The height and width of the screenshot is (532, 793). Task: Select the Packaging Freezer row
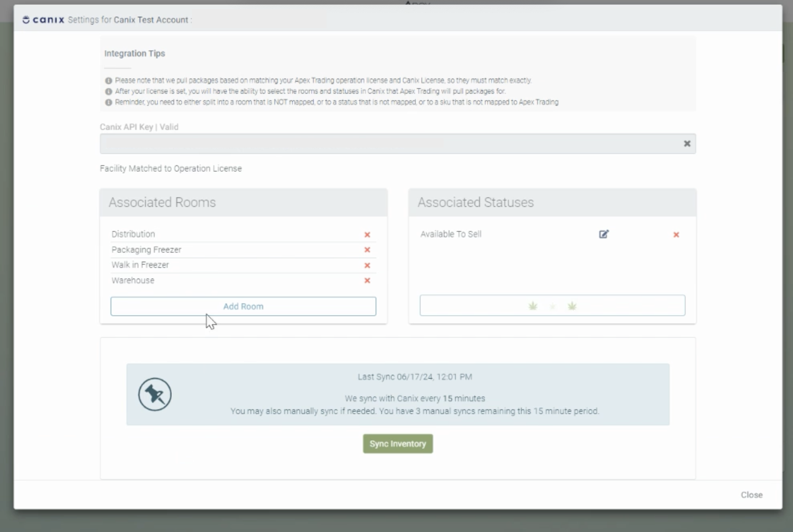pos(244,250)
